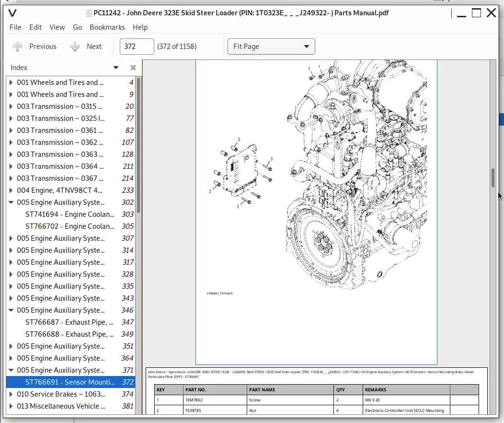Click the application logo icon in title bar
504x423 pixels.
coord(12,13)
